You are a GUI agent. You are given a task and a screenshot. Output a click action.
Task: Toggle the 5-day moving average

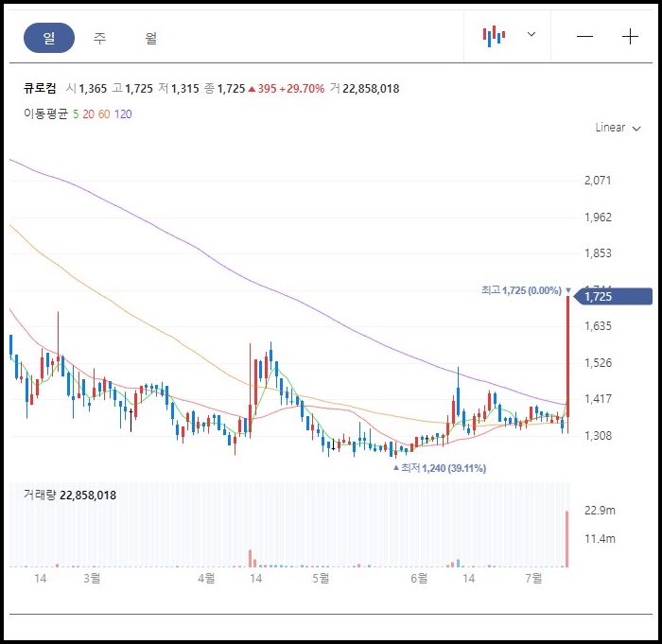[x=76, y=114]
